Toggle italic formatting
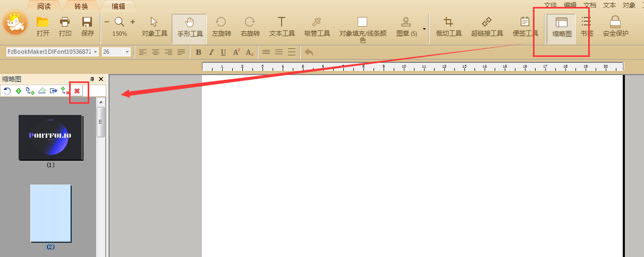 pos(211,52)
